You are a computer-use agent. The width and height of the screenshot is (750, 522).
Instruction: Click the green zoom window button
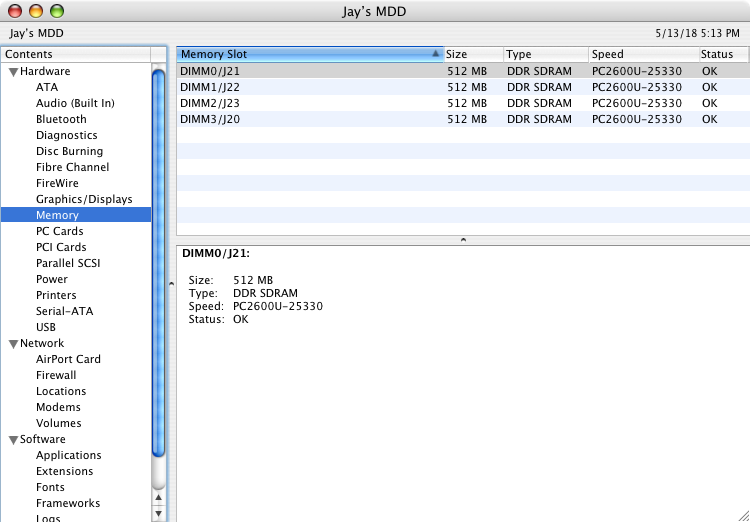point(56,12)
